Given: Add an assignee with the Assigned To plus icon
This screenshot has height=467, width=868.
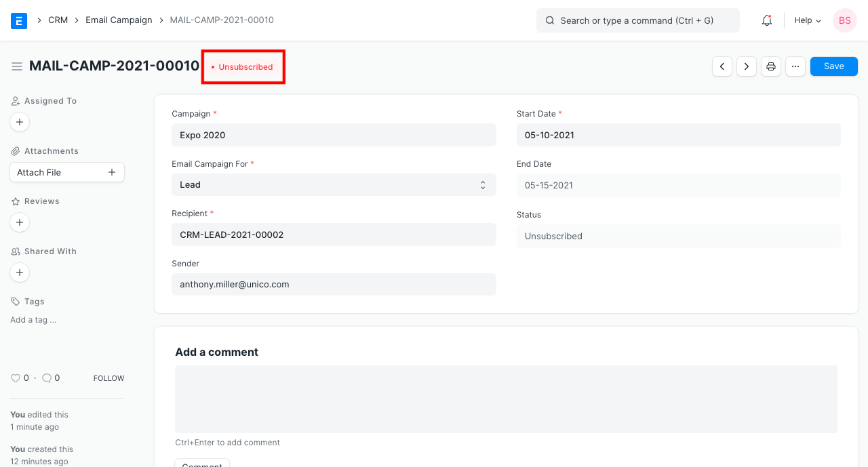Looking at the screenshot, I should point(19,121).
